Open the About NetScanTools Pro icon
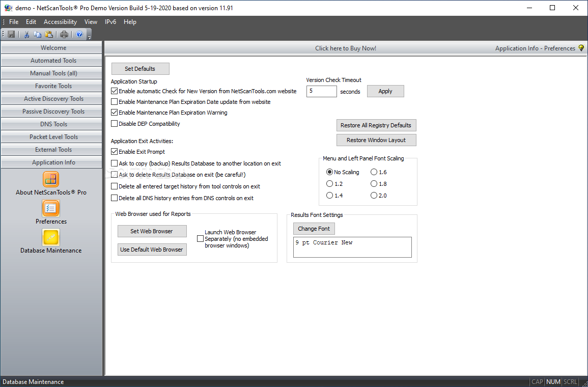This screenshot has height=387, width=588. pos(51,179)
